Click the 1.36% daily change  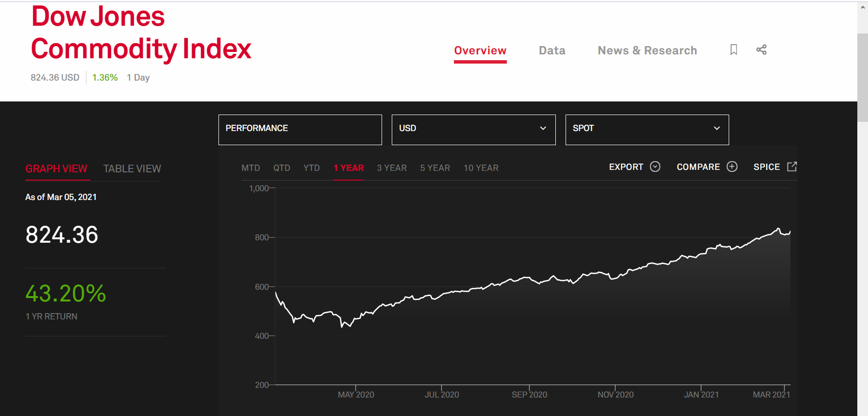pyautogui.click(x=105, y=78)
